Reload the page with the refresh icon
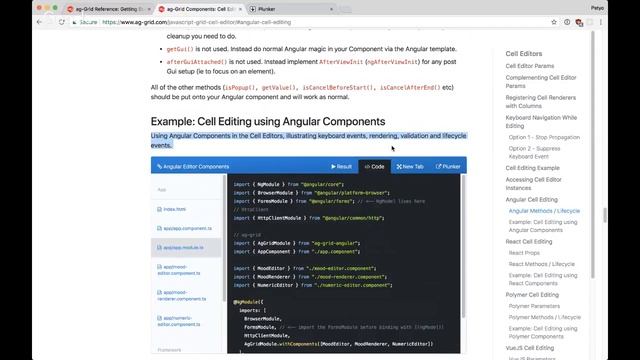 click(62, 22)
